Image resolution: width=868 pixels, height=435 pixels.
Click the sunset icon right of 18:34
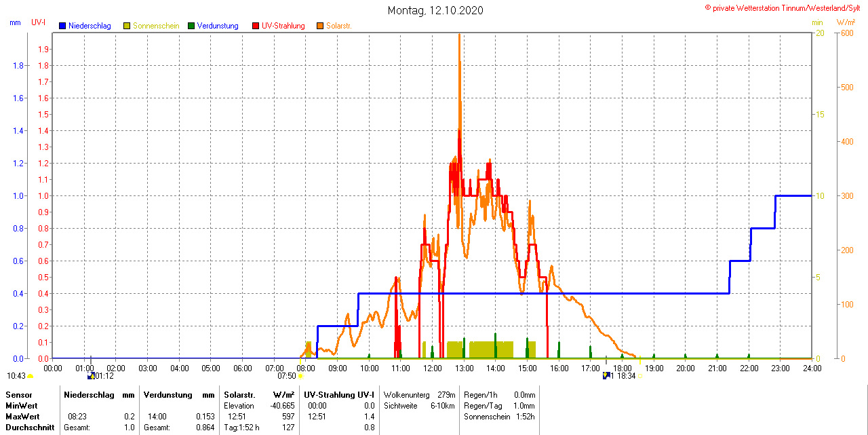point(640,376)
